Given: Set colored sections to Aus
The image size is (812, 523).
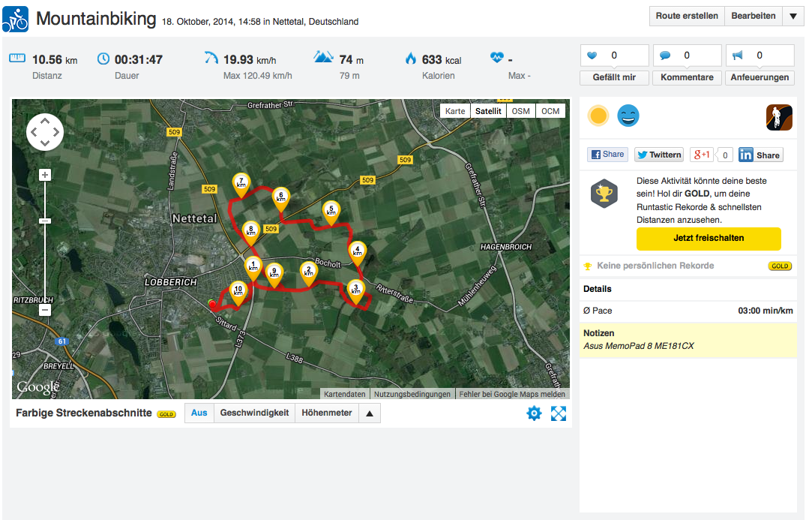Looking at the screenshot, I should click(x=199, y=413).
